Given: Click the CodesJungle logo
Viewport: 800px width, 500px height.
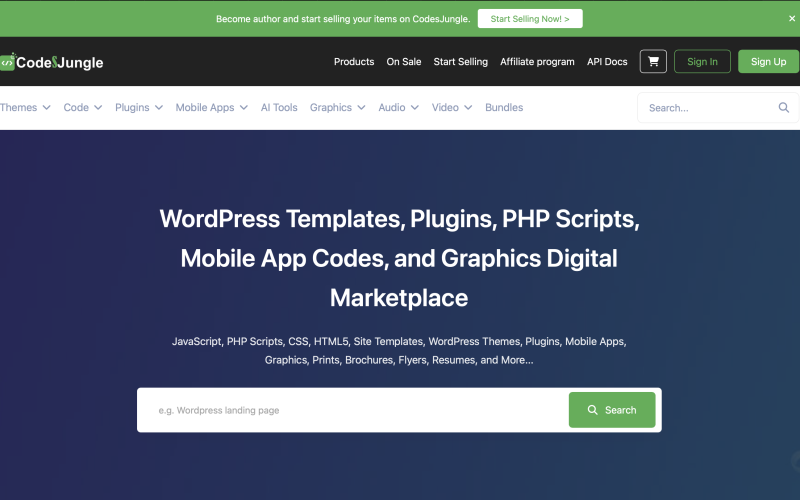Looking at the screenshot, I should [52, 62].
